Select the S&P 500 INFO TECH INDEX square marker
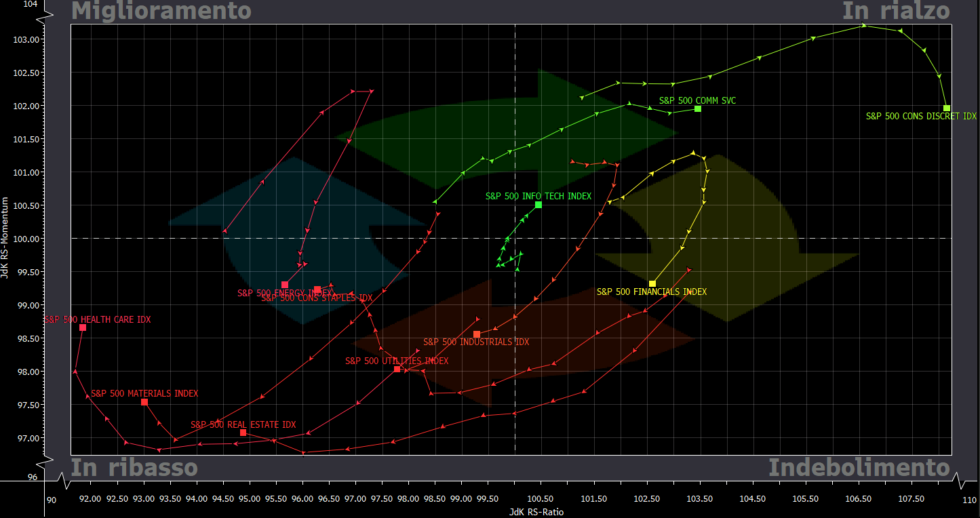 coord(538,205)
